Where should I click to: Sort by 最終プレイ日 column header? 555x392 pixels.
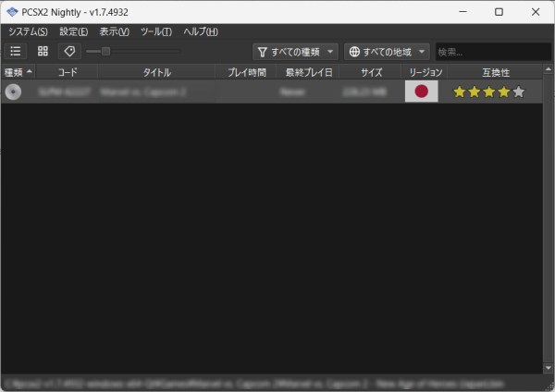(308, 72)
